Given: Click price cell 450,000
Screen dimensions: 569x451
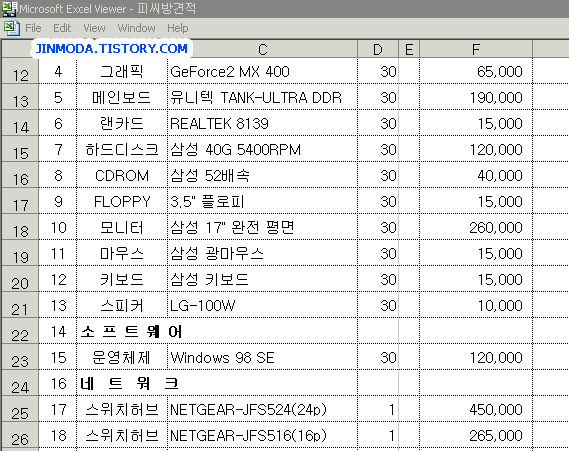Looking at the screenshot, I should point(476,409).
